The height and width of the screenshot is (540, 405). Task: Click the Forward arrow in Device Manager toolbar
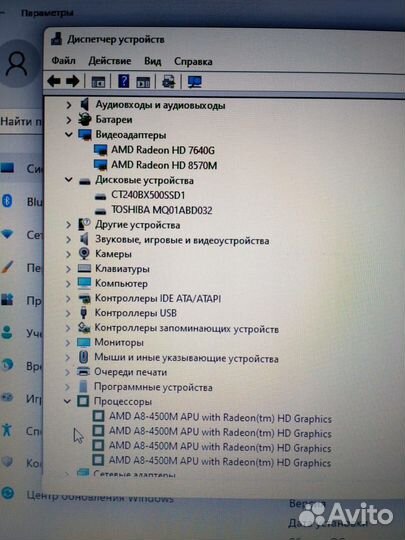pyautogui.click(x=73, y=81)
